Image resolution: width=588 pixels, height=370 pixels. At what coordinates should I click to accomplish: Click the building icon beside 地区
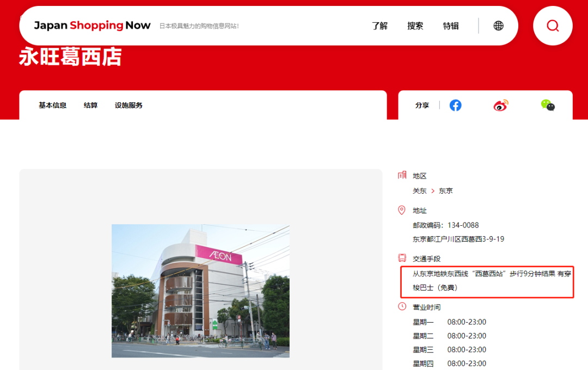point(402,175)
